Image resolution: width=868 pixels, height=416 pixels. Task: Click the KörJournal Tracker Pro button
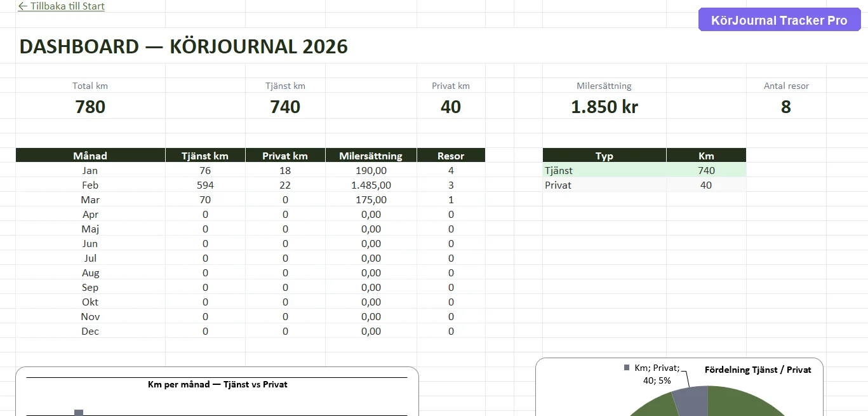[x=779, y=20]
